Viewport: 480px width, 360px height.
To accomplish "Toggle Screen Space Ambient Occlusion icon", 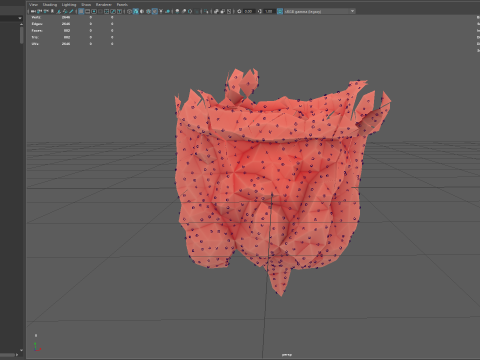I will click(177, 11).
